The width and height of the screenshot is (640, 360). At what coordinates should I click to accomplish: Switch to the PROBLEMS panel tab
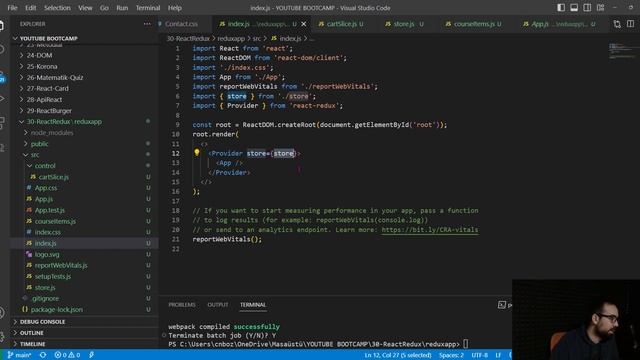click(182, 304)
